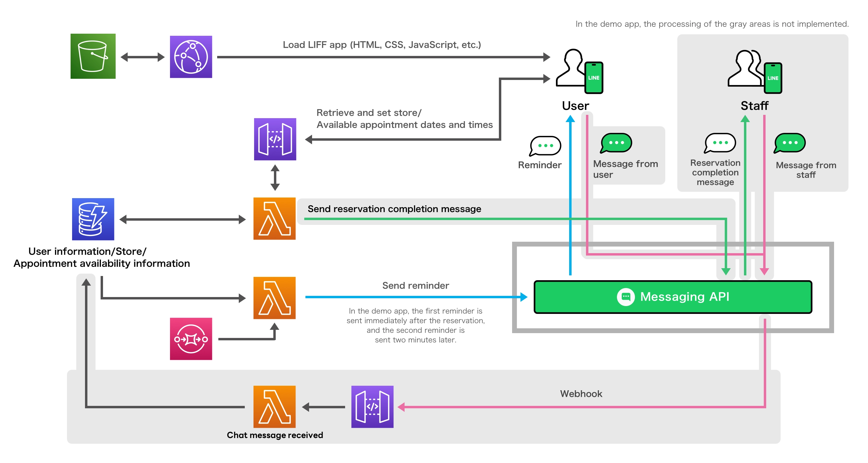Click Send reservation completion message label

[x=394, y=209]
